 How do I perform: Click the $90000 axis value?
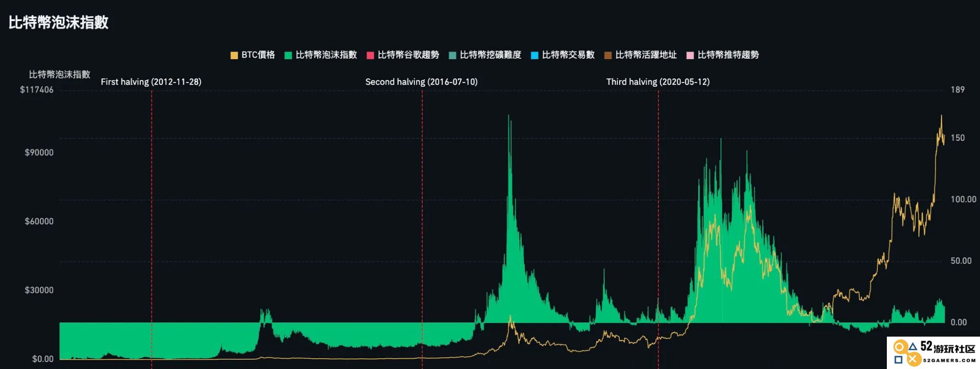click(x=39, y=153)
